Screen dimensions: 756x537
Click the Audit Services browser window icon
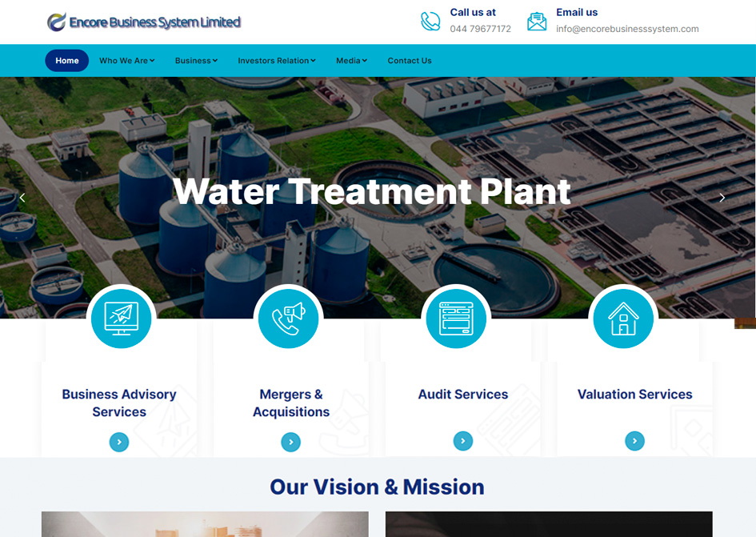click(456, 319)
